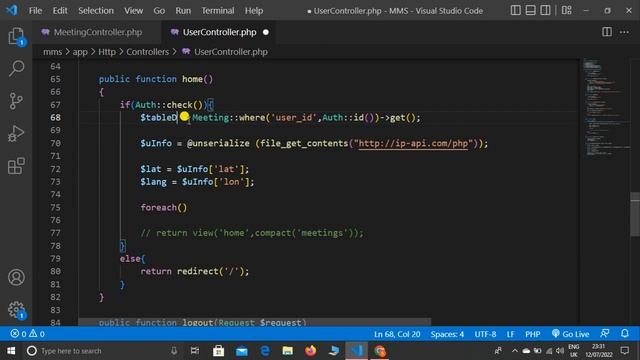Click unsaved dot on UserController.php tab
The image size is (640, 360).
tap(266, 32)
